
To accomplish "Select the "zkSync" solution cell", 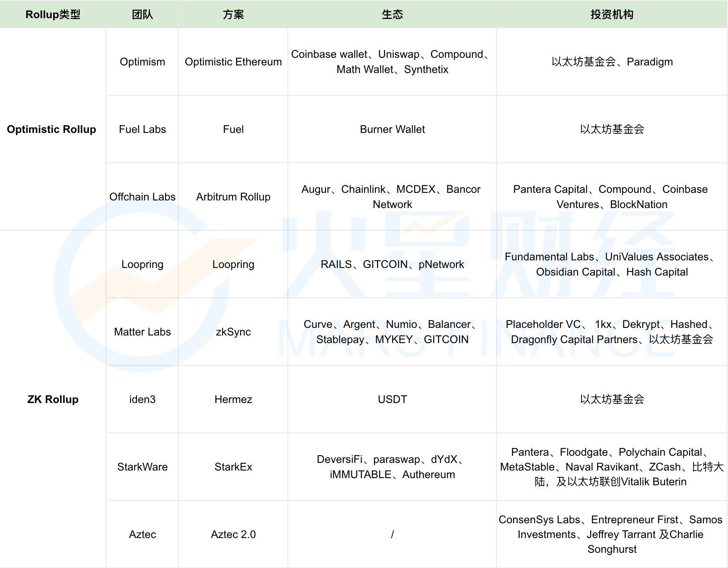I will [x=233, y=332].
